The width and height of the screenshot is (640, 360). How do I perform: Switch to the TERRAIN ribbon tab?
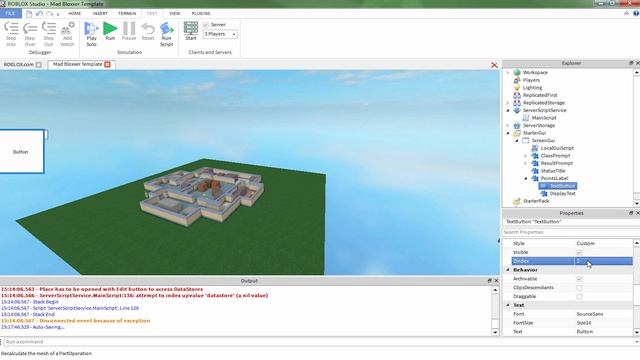127,13
